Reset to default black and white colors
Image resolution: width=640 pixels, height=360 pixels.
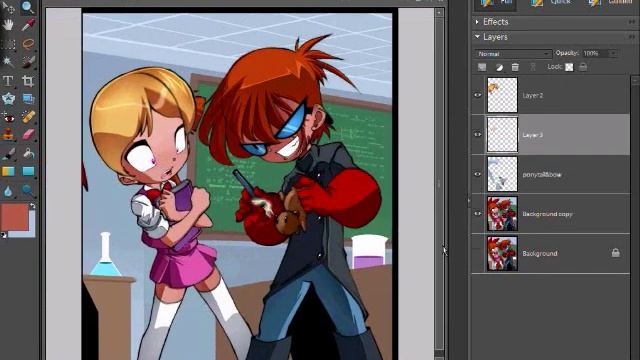[4, 235]
